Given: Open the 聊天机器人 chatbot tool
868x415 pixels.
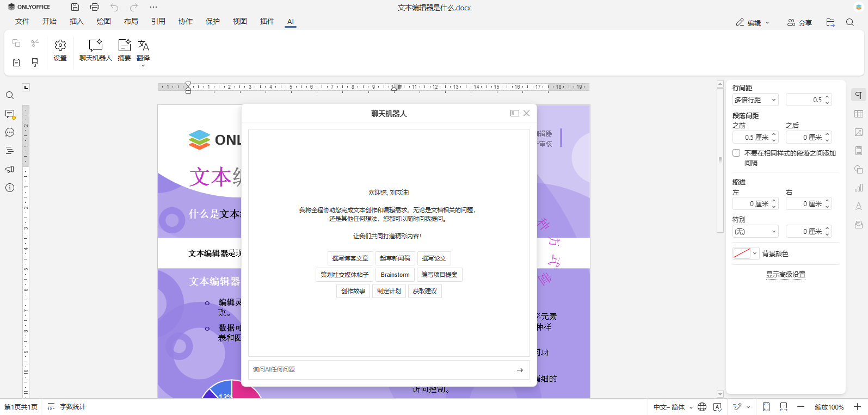Looking at the screenshot, I should 96,50.
